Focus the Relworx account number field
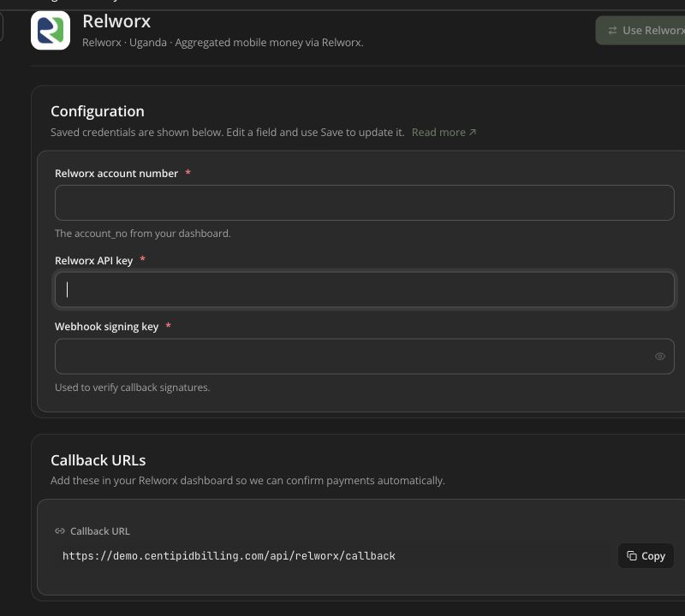The width and height of the screenshot is (685, 616). [x=365, y=203]
